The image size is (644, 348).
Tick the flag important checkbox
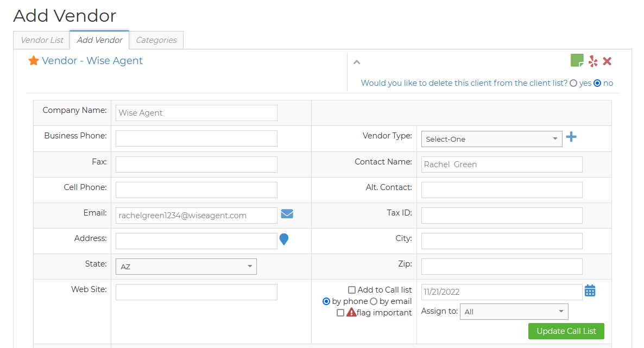(x=340, y=313)
